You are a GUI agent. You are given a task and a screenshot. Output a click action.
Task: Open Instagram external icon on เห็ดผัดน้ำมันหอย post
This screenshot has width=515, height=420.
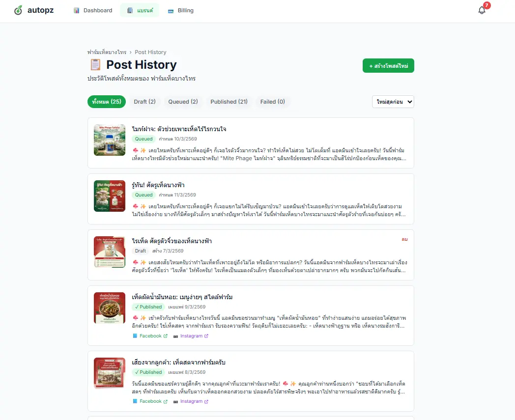click(206, 336)
